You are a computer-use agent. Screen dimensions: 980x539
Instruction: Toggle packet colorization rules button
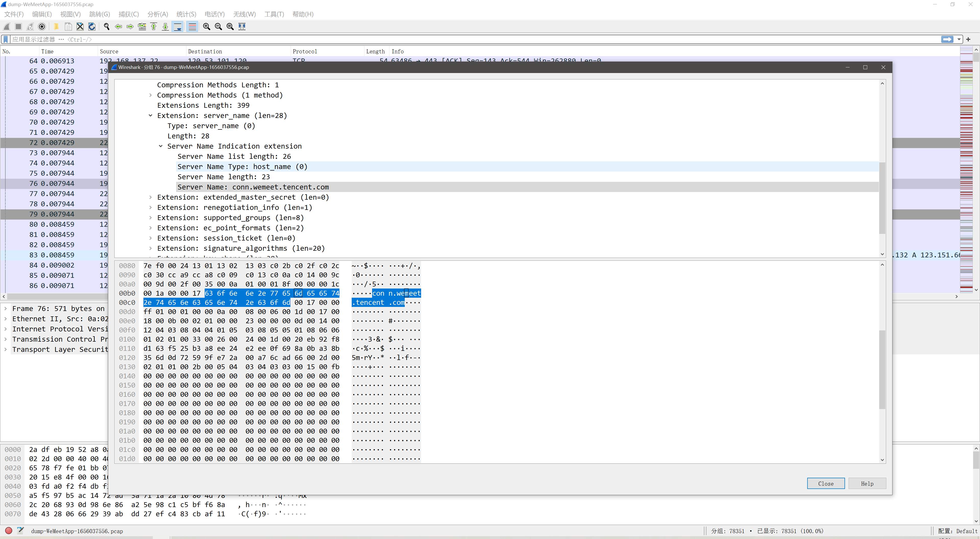[x=192, y=26]
